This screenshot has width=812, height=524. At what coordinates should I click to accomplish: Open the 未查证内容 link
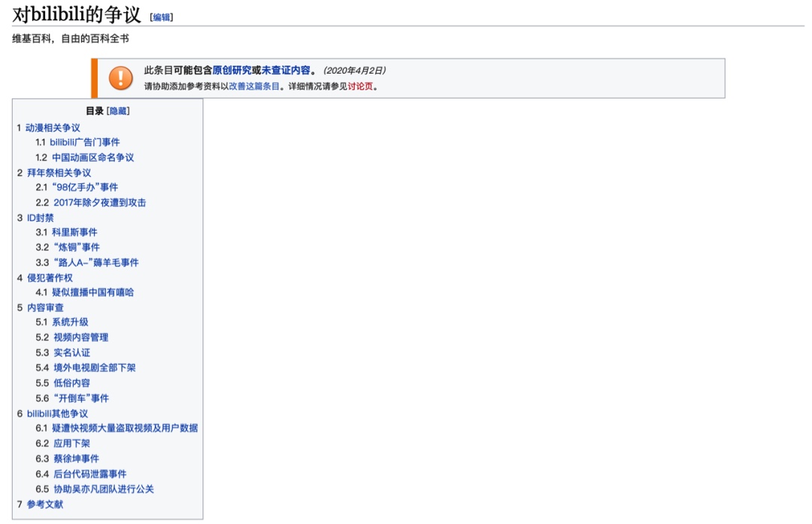point(286,71)
